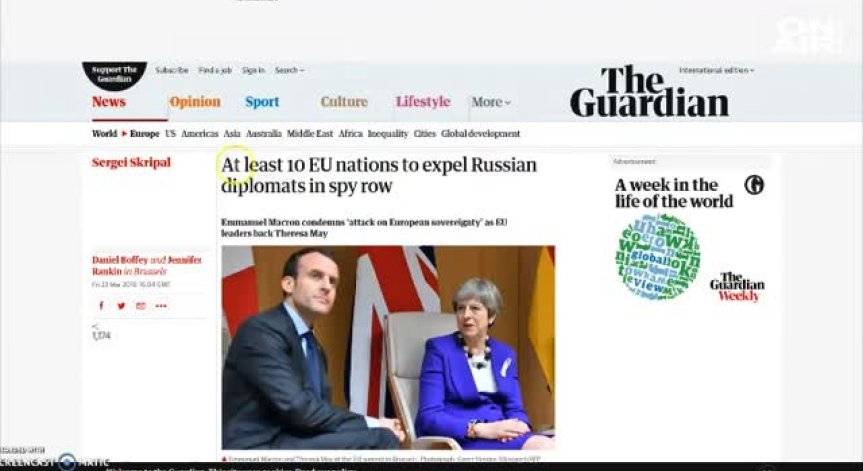The image size is (863, 471).
Task: Open the Lifestyle section
Action: coord(423,102)
